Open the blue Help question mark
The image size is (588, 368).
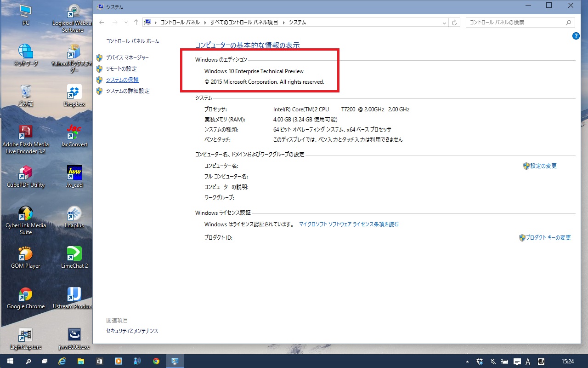pyautogui.click(x=576, y=36)
